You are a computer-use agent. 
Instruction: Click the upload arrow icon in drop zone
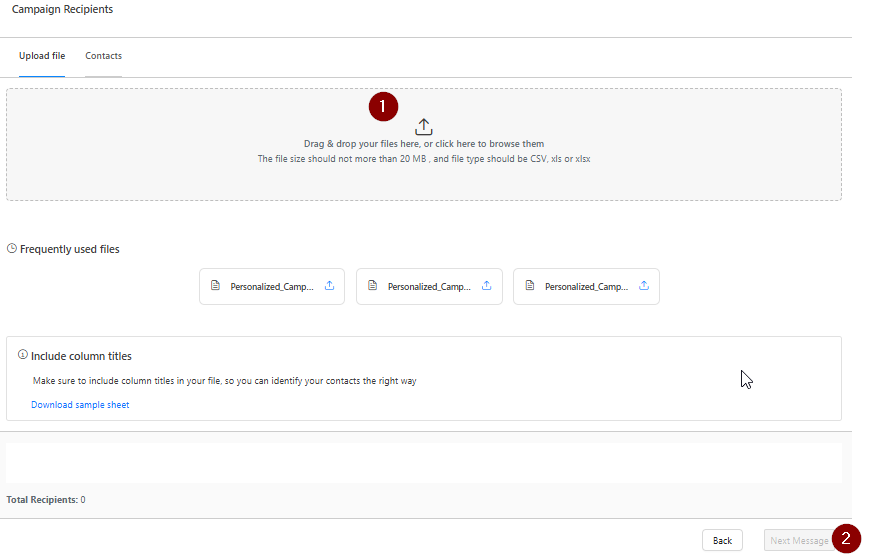(423, 127)
